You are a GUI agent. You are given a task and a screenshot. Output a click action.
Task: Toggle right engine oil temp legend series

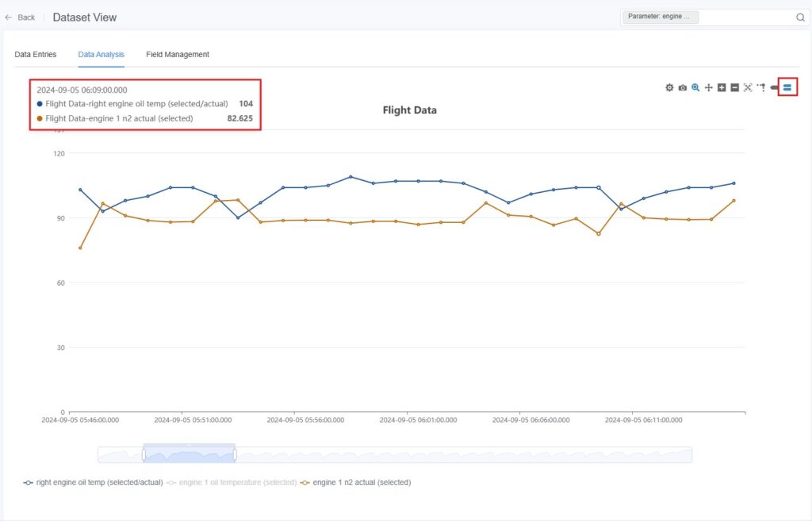click(94, 482)
